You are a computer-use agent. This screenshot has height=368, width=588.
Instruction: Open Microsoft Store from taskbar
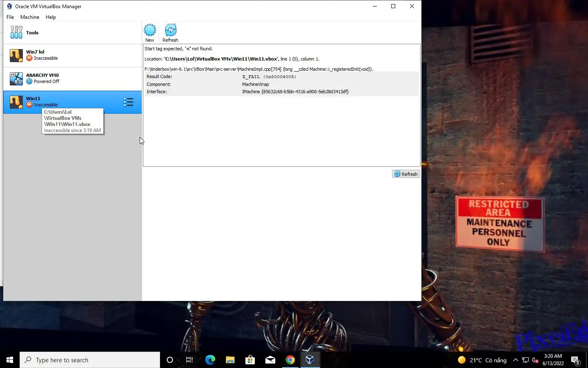pos(250,360)
